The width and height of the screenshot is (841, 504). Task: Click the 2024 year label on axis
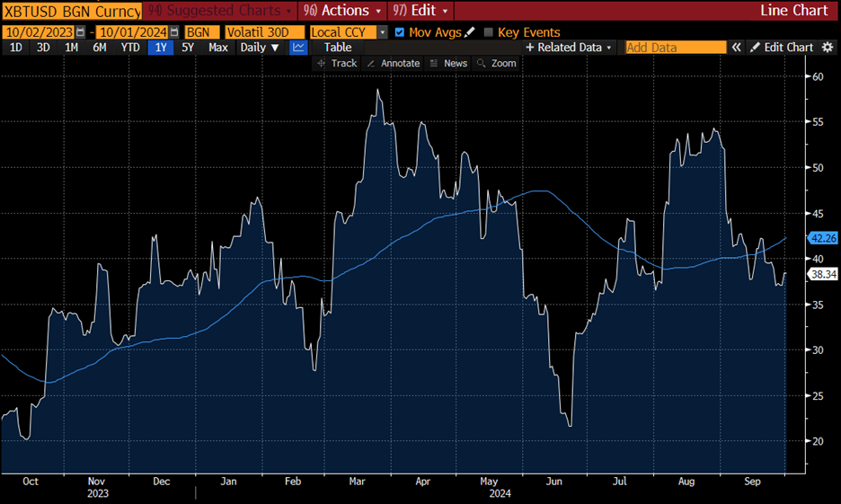(x=500, y=493)
